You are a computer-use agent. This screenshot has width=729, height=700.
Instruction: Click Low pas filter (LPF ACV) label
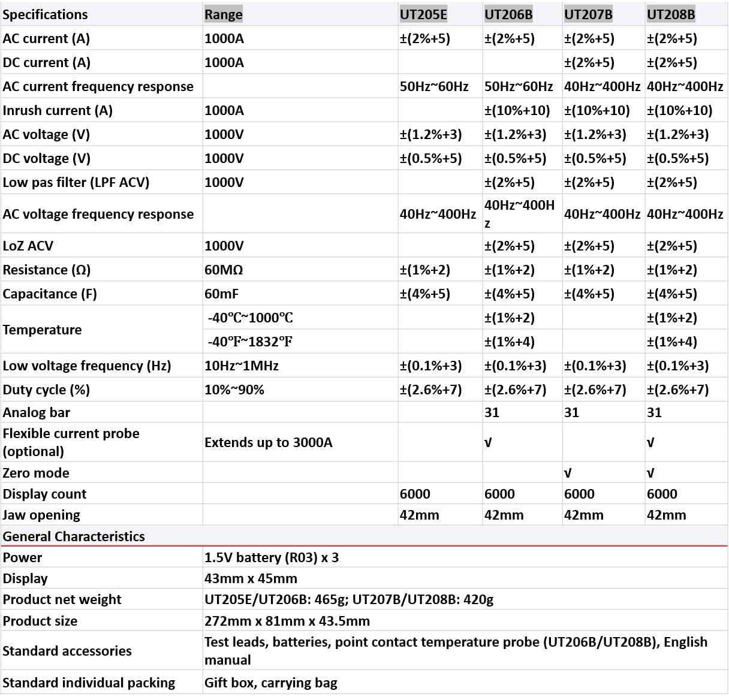click(76, 182)
